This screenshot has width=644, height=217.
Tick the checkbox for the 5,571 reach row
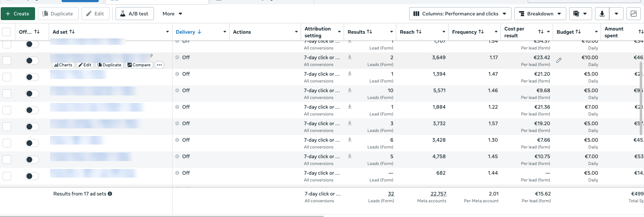[x=6, y=94]
